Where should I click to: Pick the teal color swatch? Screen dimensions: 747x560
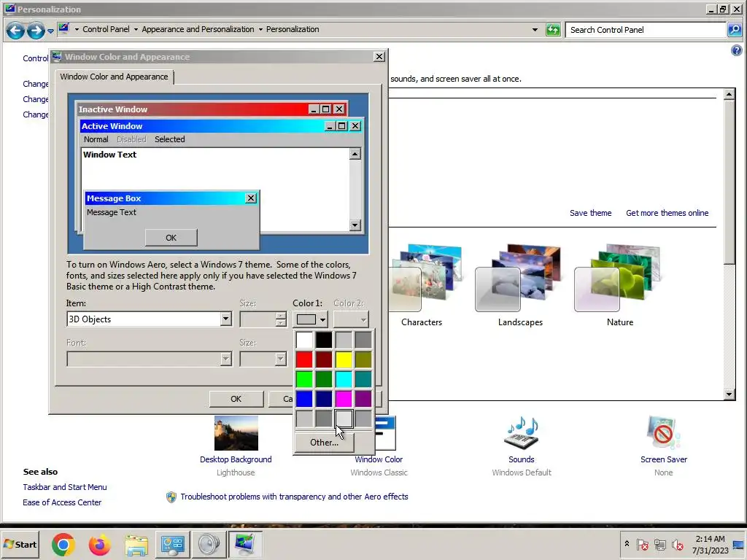363,379
